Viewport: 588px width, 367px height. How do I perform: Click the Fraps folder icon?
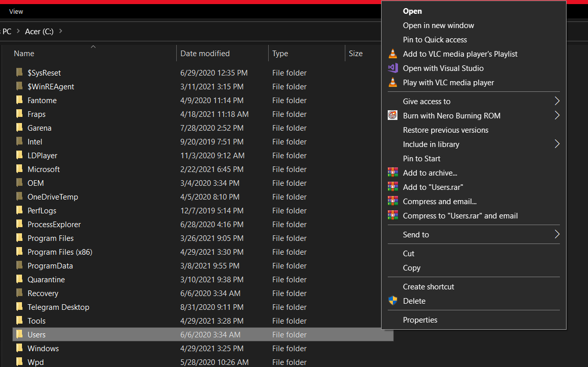19,114
